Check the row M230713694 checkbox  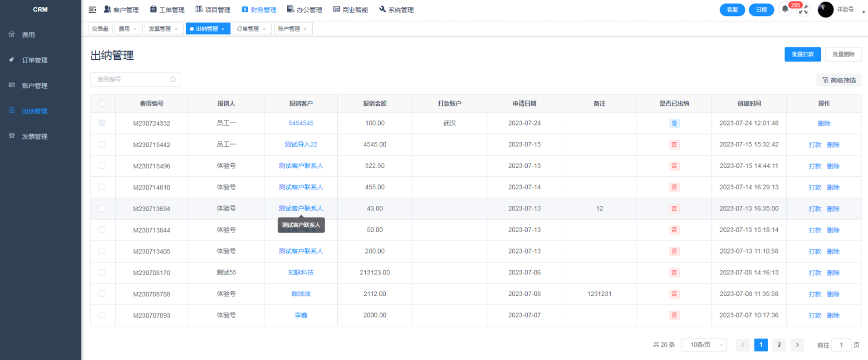[x=102, y=208]
